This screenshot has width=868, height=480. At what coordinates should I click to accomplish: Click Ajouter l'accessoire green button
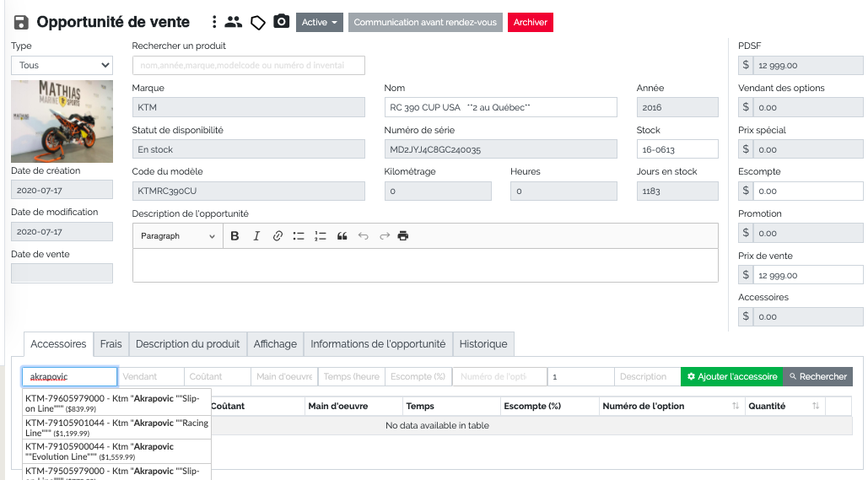[732, 376]
